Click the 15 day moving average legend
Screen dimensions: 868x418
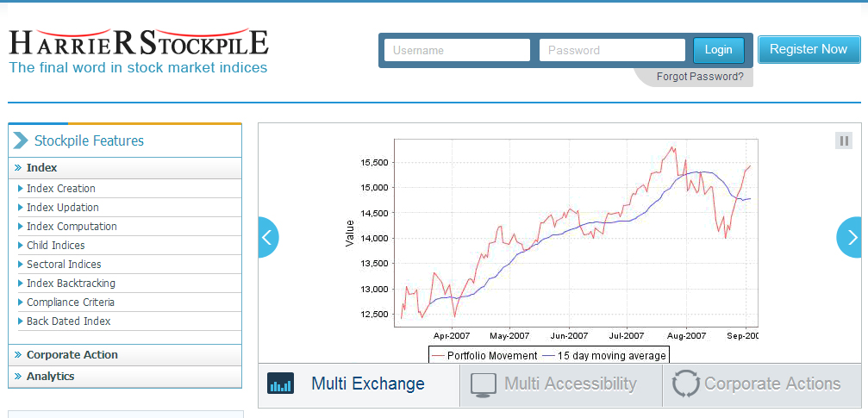[x=604, y=356]
